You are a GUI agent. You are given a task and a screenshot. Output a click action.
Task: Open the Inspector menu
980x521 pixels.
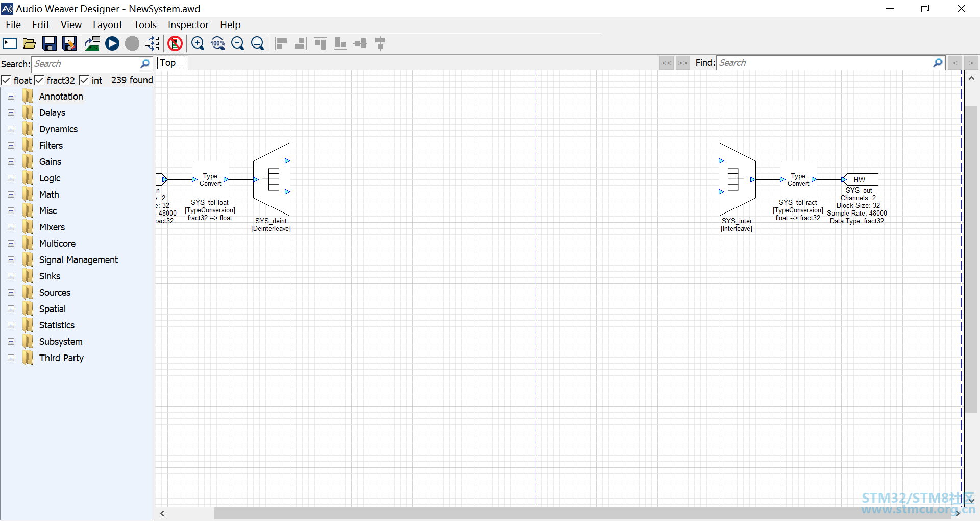(188, 25)
